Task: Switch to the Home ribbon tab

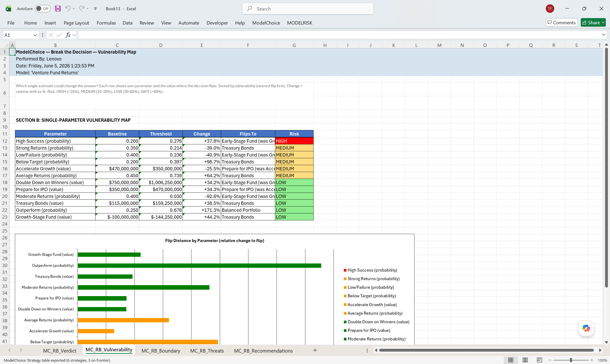Action: [31, 23]
